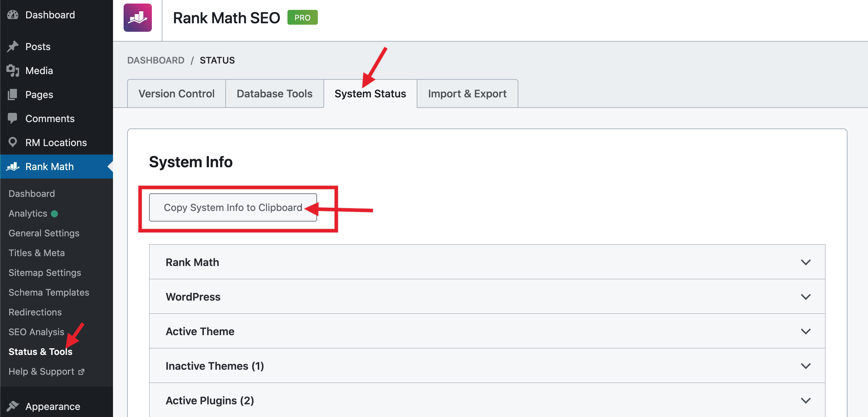The width and height of the screenshot is (868, 417).
Task: Click the Comments speech bubble icon
Action: click(13, 119)
